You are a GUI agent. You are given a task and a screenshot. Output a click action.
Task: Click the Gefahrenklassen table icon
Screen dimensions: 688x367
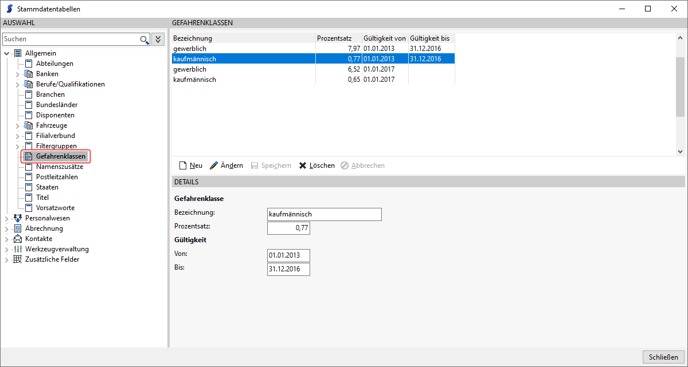click(29, 156)
